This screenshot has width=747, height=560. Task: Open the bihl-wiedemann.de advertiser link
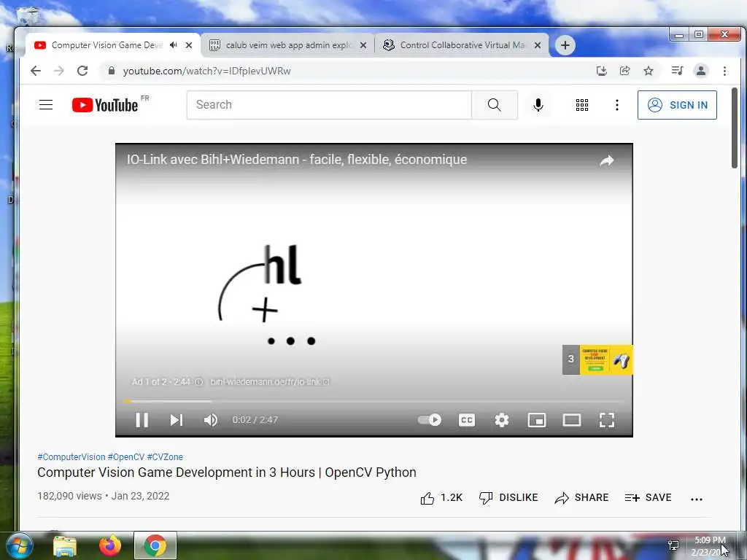click(270, 382)
